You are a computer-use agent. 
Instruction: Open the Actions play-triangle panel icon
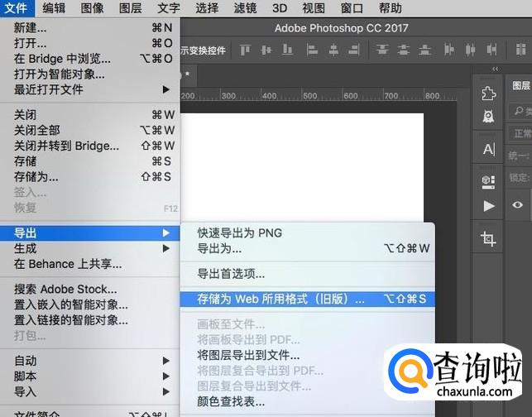489,206
